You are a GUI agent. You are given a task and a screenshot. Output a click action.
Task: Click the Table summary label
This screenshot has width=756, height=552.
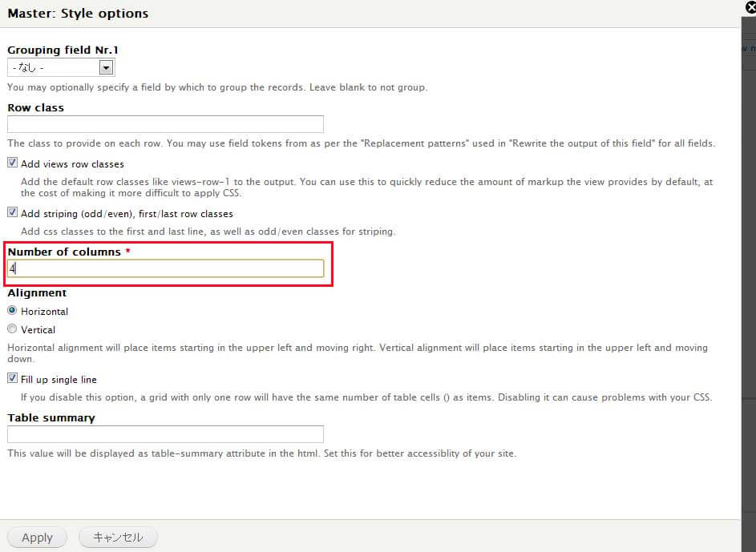pos(51,417)
